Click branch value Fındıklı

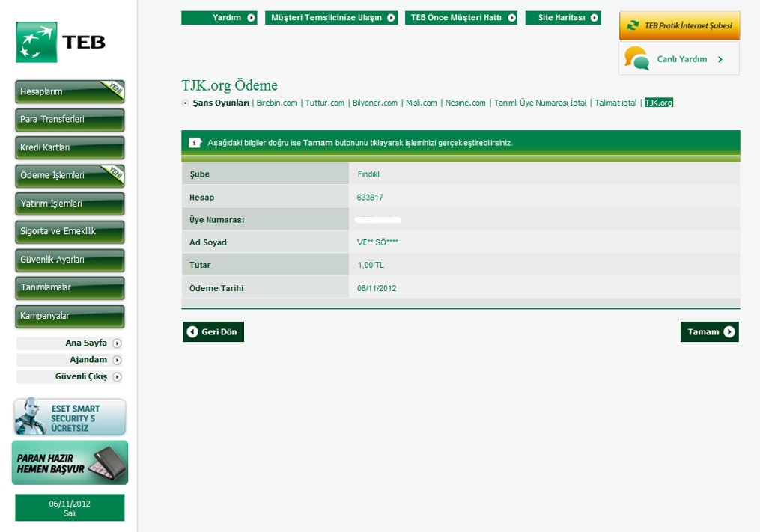point(369,174)
